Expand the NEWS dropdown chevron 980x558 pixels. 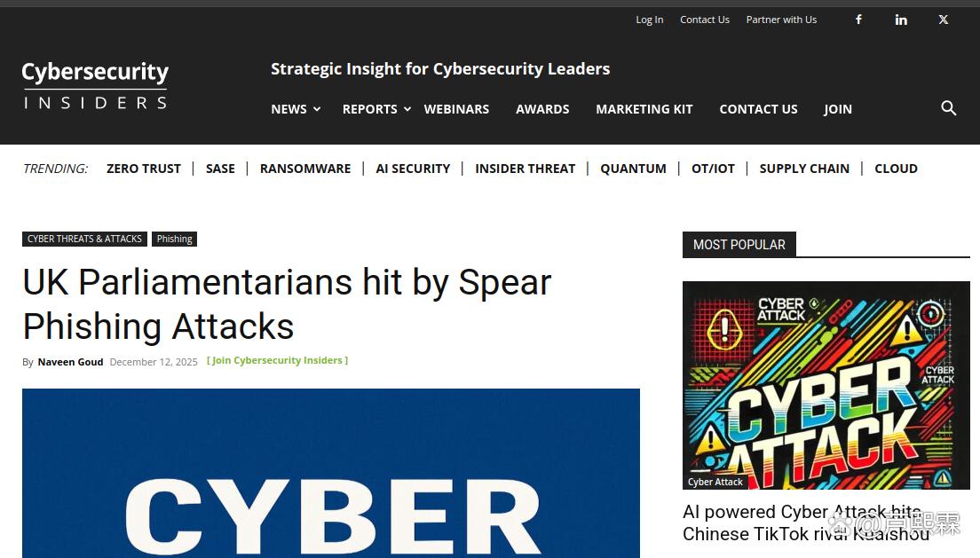[x=317, y=109]
